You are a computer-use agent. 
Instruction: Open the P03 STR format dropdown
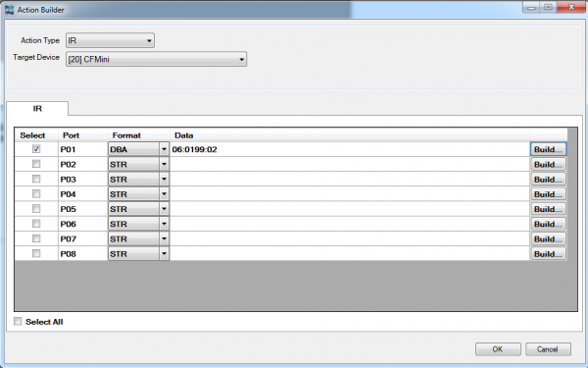[138, 180]
